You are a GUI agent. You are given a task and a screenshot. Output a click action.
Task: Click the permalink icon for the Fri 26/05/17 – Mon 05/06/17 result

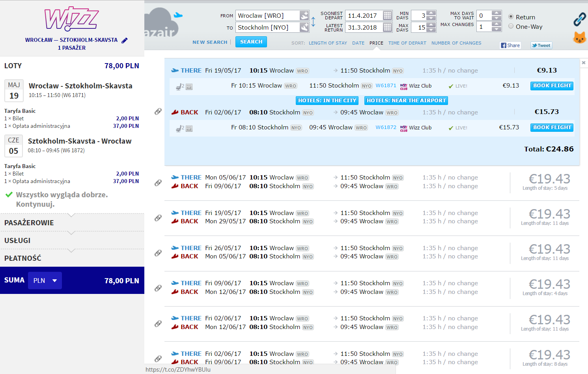[158, 253]
